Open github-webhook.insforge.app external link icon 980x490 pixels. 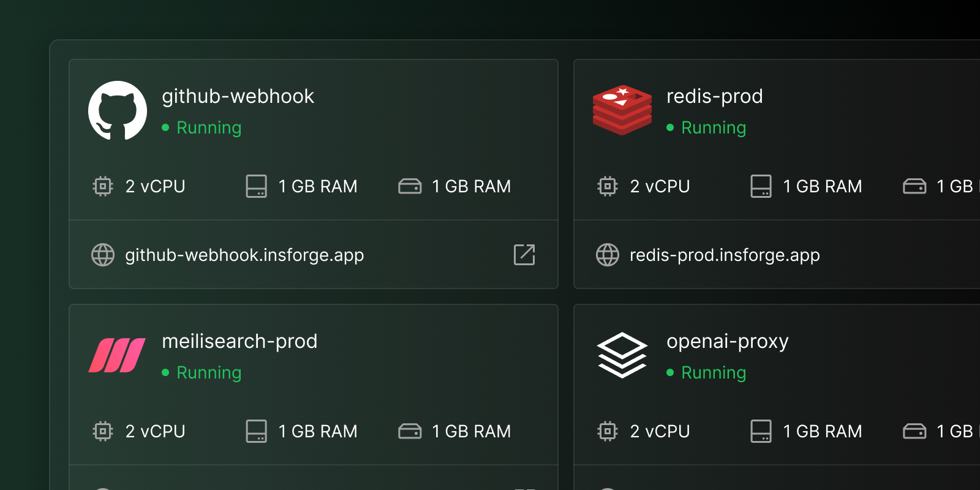(524, 255)
